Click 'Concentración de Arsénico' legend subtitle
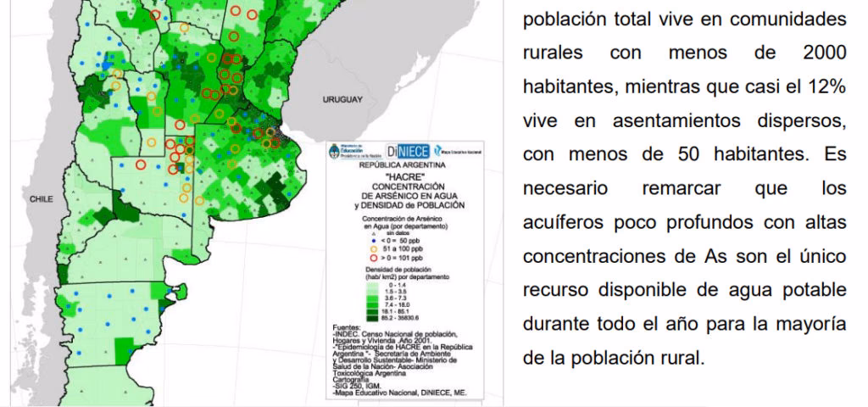 coord(402,218)
